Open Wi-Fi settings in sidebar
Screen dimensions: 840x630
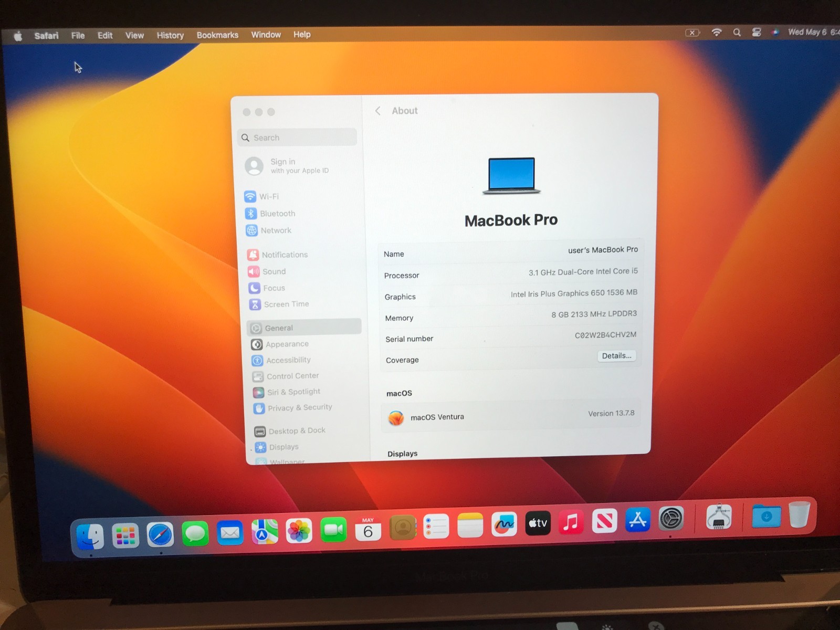coord(261,196)
